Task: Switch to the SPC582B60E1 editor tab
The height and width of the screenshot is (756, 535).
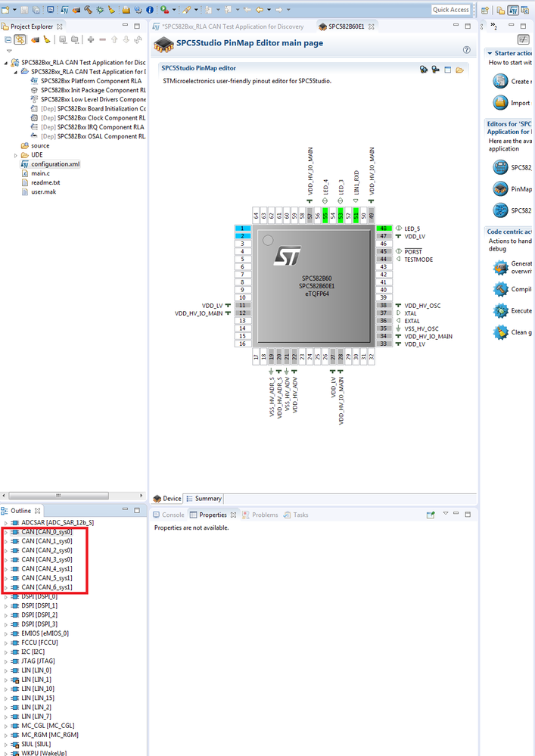Action: pos(346,26)
